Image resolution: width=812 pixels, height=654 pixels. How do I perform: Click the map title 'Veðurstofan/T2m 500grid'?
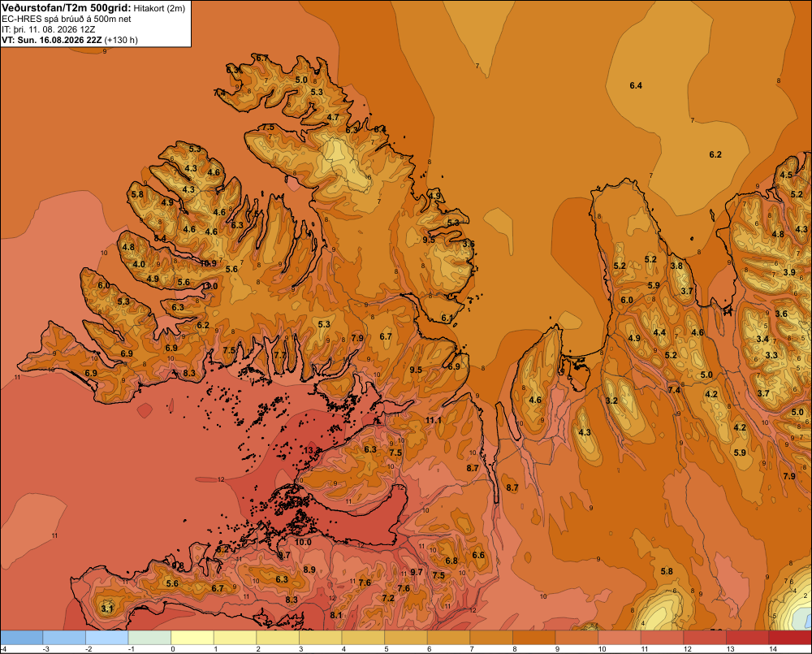(66, 7)
